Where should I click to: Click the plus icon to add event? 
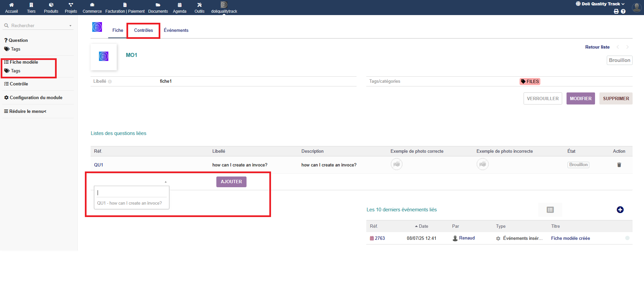point(620,210)
